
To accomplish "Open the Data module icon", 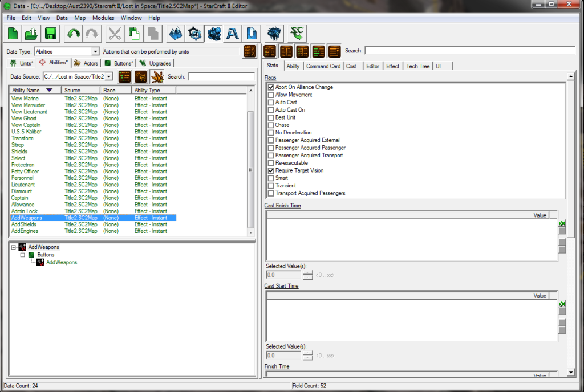I will [x=214, y=34].
